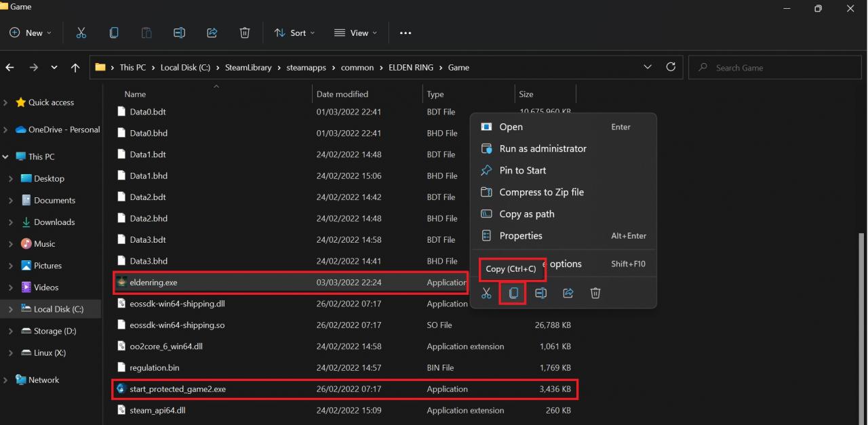868x425 pixels.
Task: Open the Sort options dropdown
Action: tap(294, 33)
